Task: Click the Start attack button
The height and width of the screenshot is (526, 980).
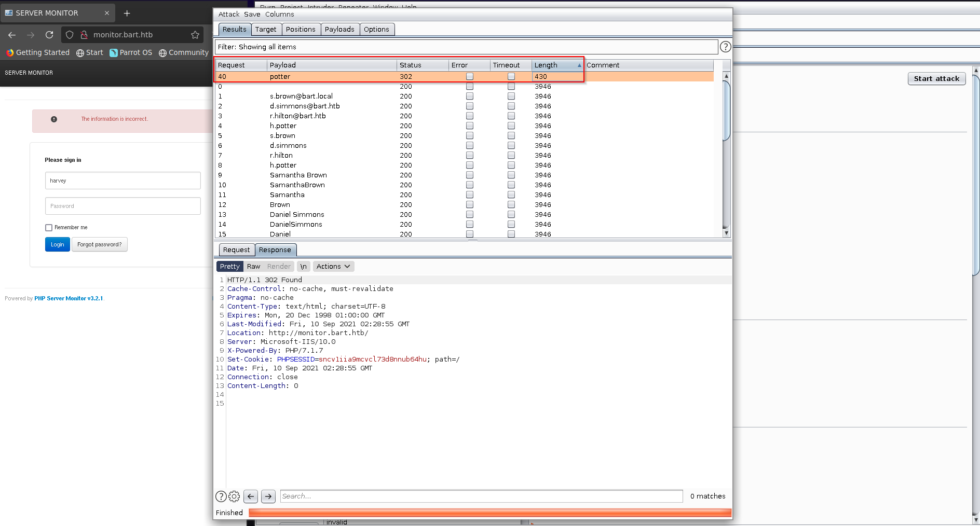Action: (936, 79)
